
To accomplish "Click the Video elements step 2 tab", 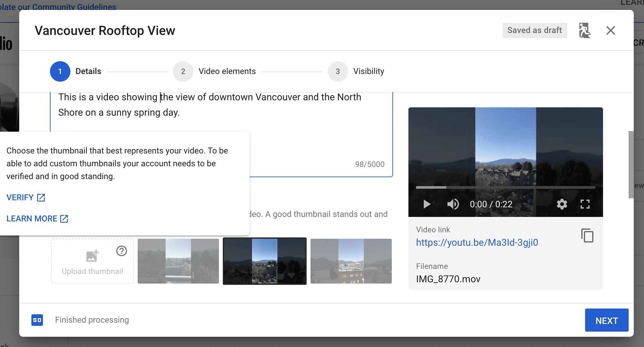I will point(214,71).
